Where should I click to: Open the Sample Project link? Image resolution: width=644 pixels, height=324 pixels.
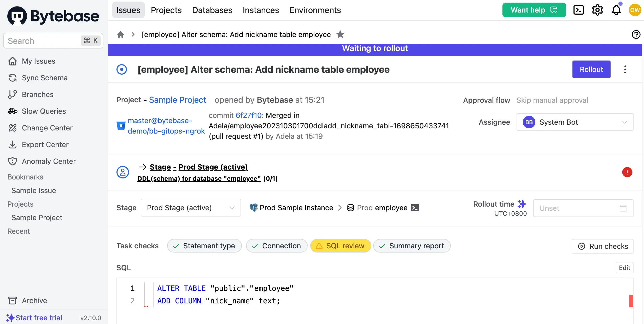[178, 100]
